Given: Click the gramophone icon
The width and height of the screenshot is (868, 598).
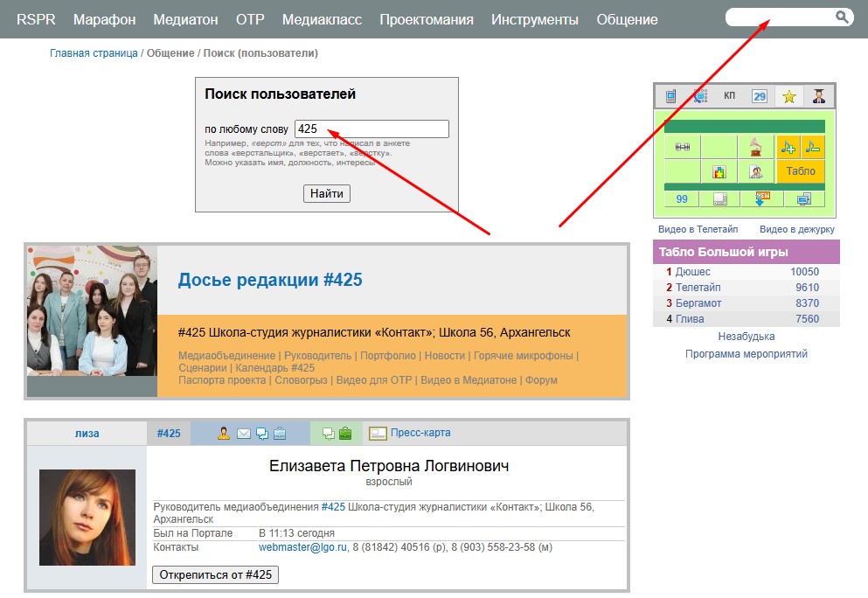Looking at the screenshot, I should [755, 147].
